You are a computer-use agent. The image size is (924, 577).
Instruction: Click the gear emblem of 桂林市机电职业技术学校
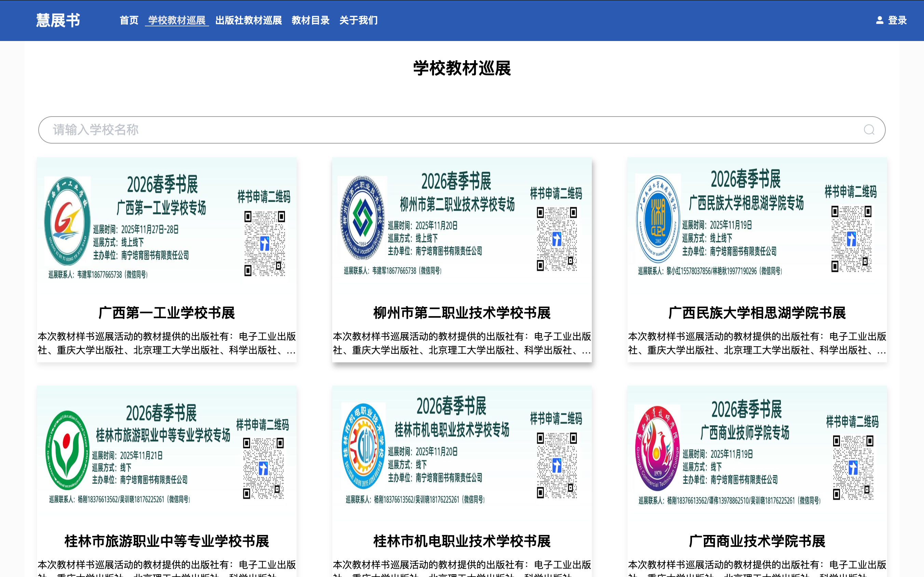point(363,446)
